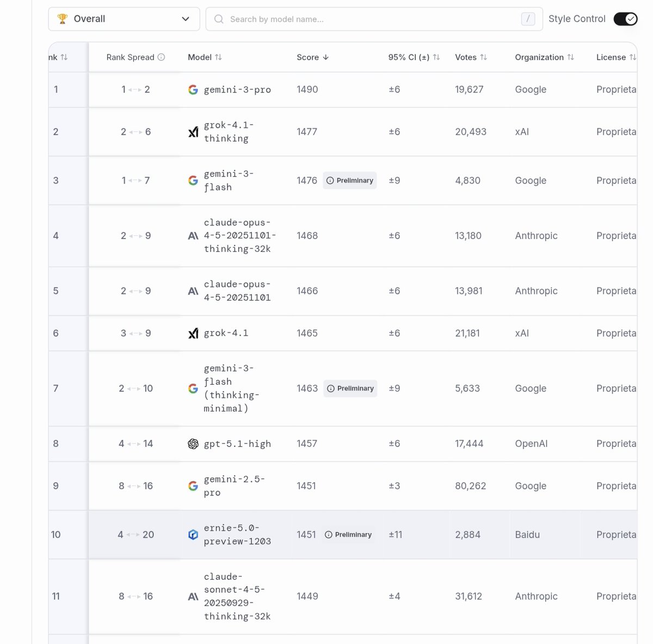Click the score 1490 cell

click(307, 90)
